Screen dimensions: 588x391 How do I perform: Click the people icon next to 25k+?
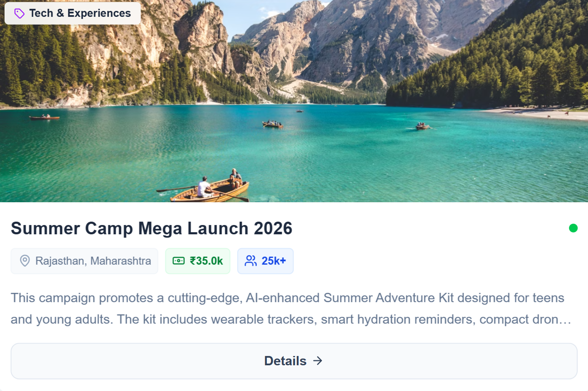(251, 261)
